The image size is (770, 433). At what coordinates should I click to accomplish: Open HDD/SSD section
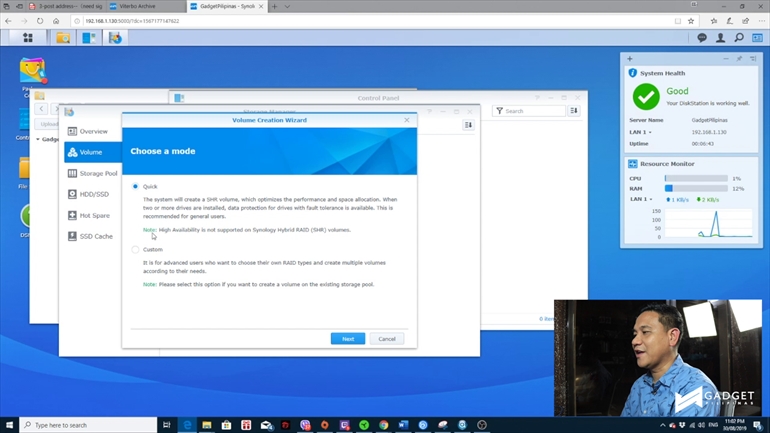click(93, 194)
